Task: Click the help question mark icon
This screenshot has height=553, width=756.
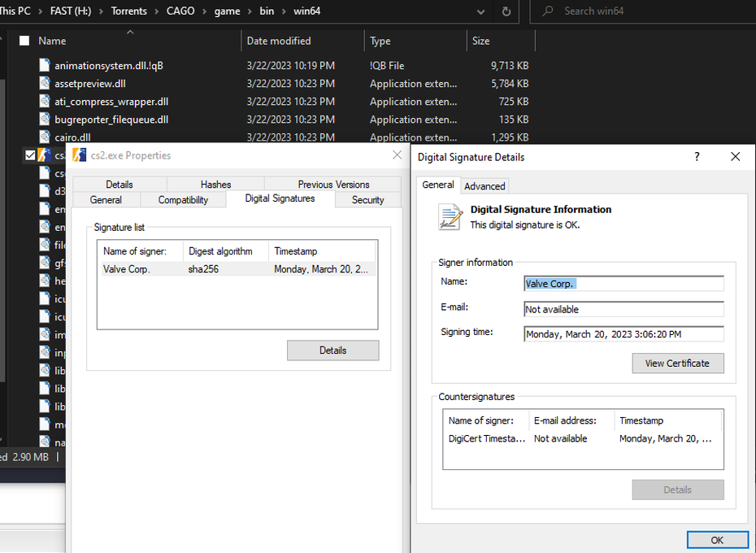Action: 697,157
